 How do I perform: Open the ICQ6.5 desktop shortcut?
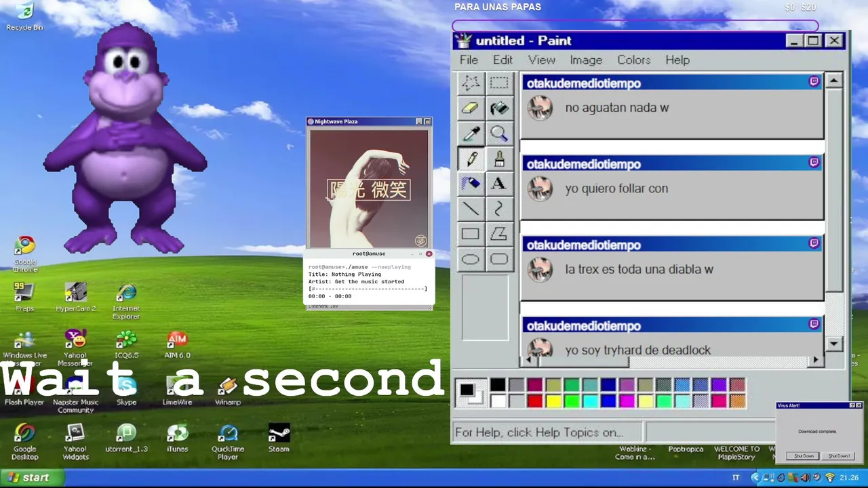(126, 344)
